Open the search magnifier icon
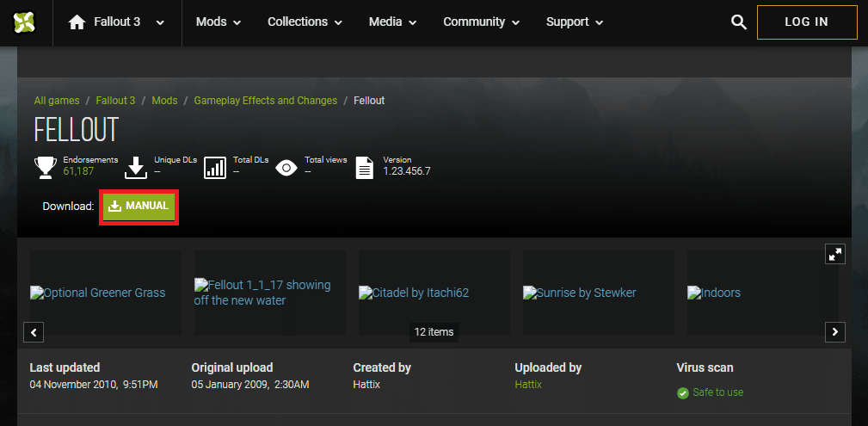The width and height of the screenshot is (868, 426). [739, 22]
